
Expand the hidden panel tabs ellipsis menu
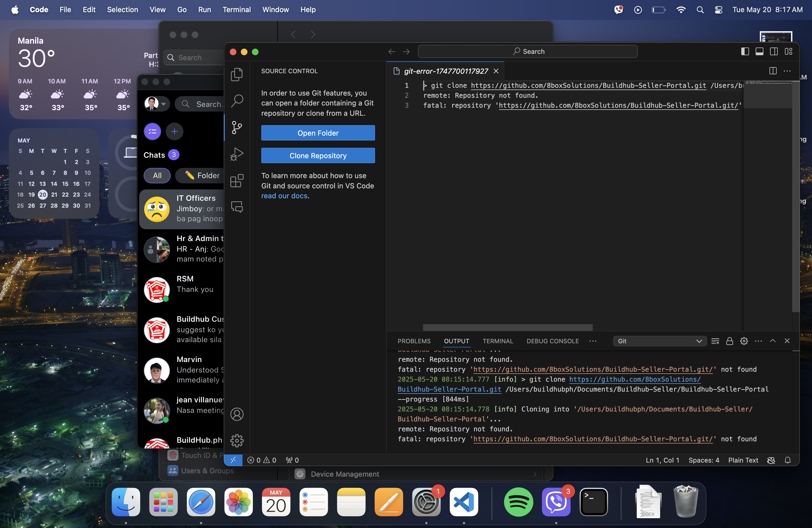click(593, 341)
